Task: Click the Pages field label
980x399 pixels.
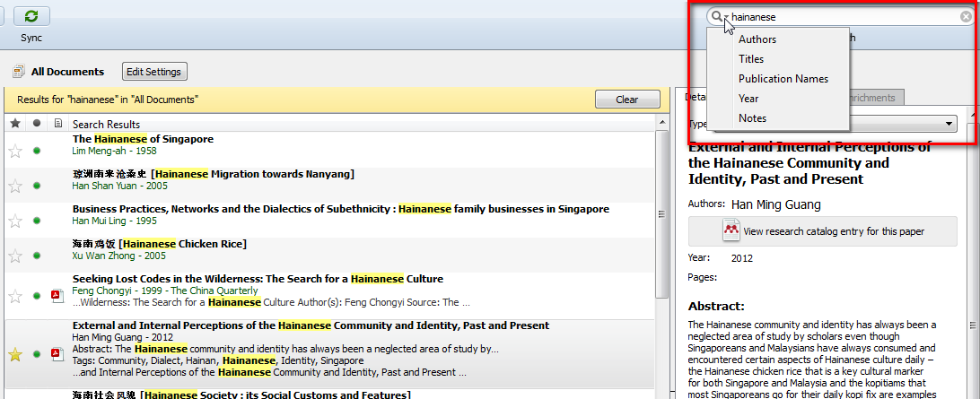Action: [x=702, y=277]
